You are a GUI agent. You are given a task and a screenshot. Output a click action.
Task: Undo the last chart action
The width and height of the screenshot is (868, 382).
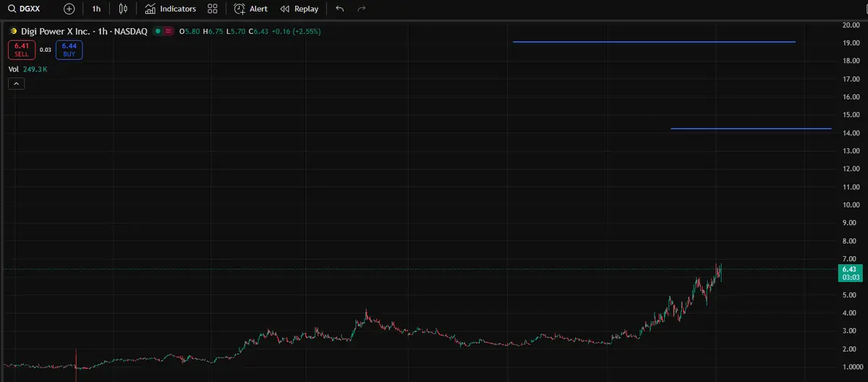(340, 9)
